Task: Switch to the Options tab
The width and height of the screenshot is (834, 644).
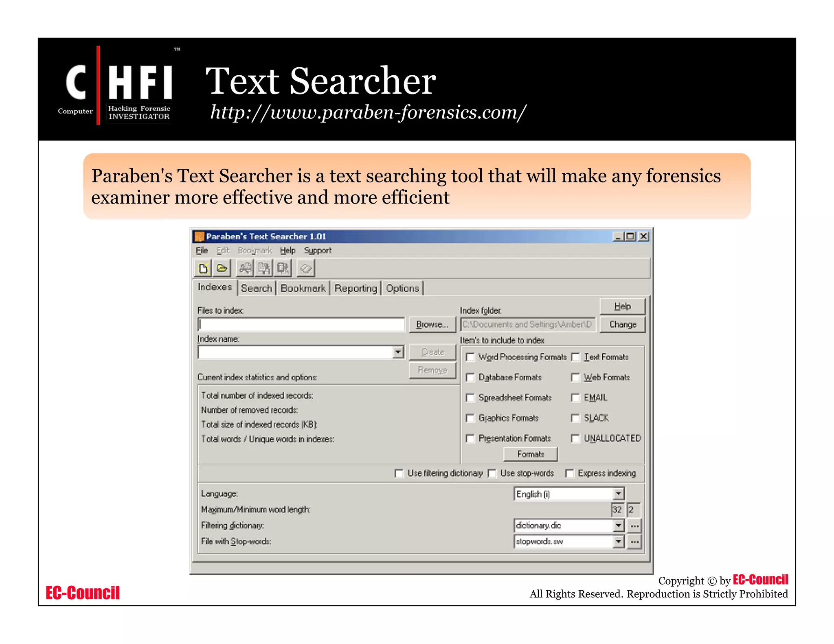Action: point(403,288)
